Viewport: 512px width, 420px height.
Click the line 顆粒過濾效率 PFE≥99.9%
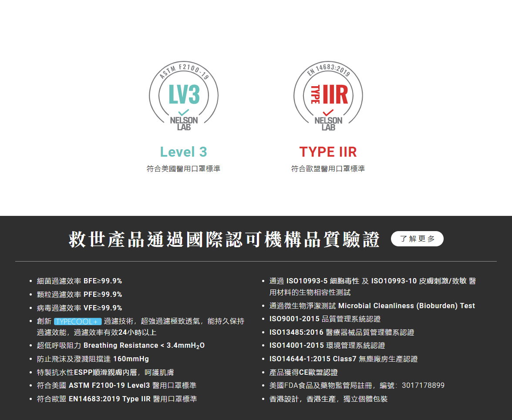pos(79,294)
